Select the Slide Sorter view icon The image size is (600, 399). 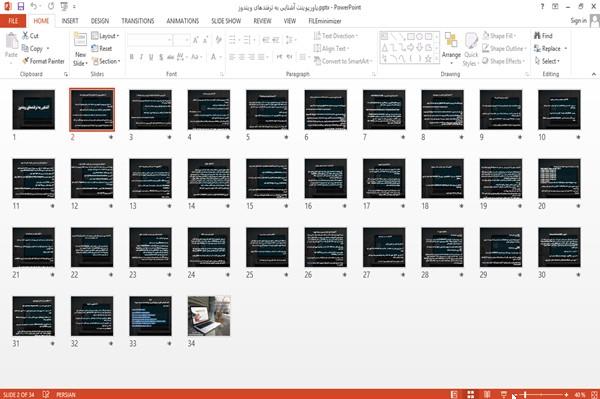click(x=471, y=394)
